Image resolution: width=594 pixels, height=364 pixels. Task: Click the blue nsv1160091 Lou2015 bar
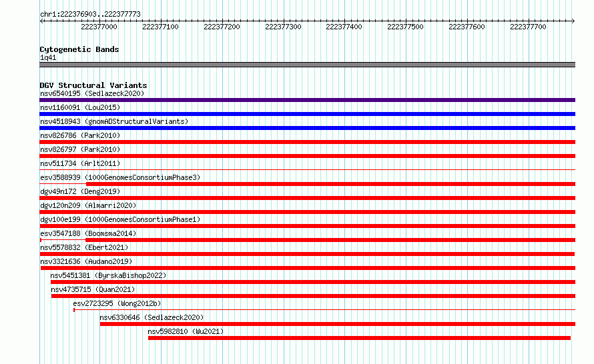point(307,114)
